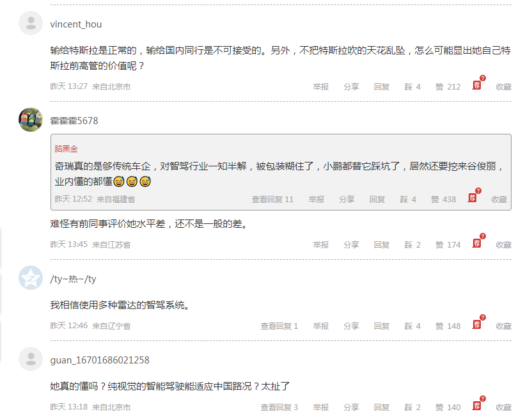
Task: Click the red 荐 icon in the quoted 脑黑金 comment
Action: pyautogui.click(x=473, y=198)
